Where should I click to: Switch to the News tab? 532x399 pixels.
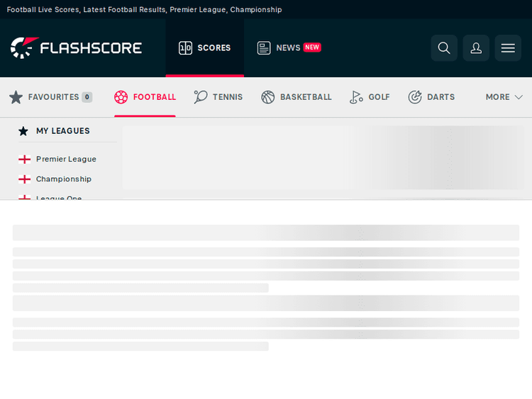[289, 47]
